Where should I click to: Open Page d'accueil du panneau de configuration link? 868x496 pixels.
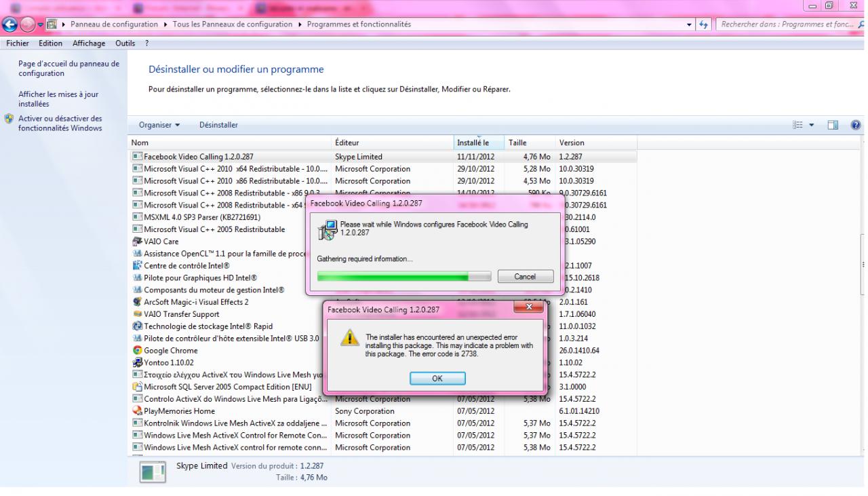[x=68, y=69]
